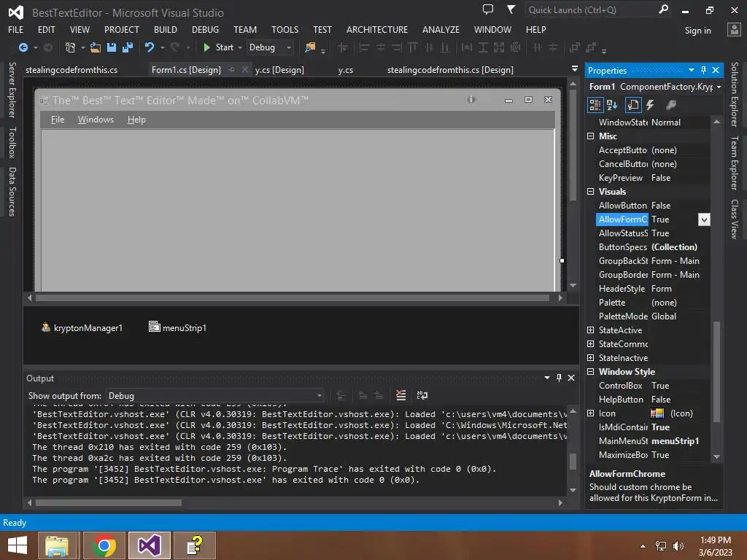This screenshot has height=560, width=747.
Task: Switch to stealingcodefromthis.cs tab
Action: [71, 69]
